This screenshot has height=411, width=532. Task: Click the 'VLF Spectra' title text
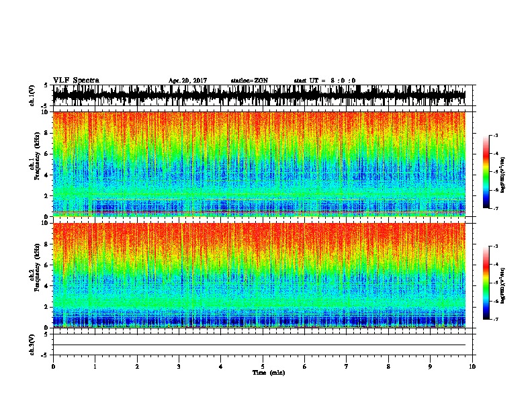[x=76, y=81]
